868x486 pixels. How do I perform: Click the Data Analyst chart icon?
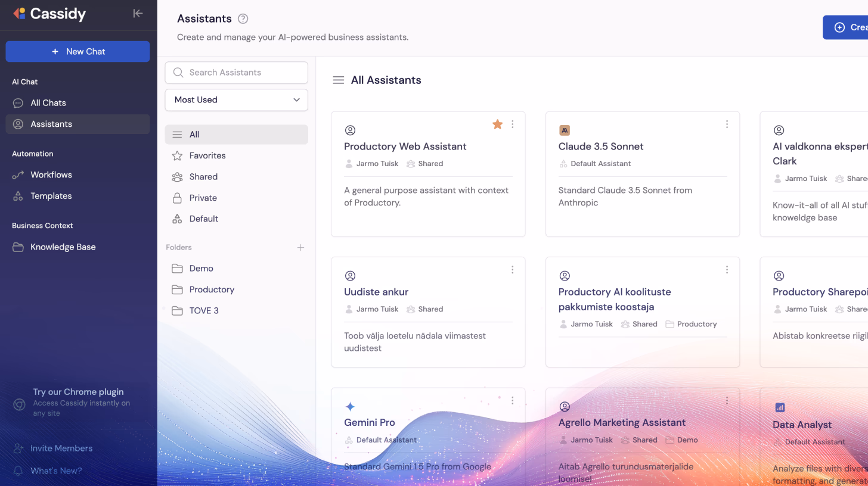pos(779,407)
